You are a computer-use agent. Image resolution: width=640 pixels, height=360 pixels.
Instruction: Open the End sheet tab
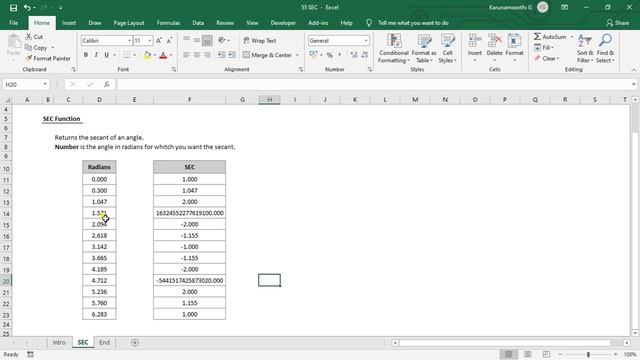[x=104, y=342]
